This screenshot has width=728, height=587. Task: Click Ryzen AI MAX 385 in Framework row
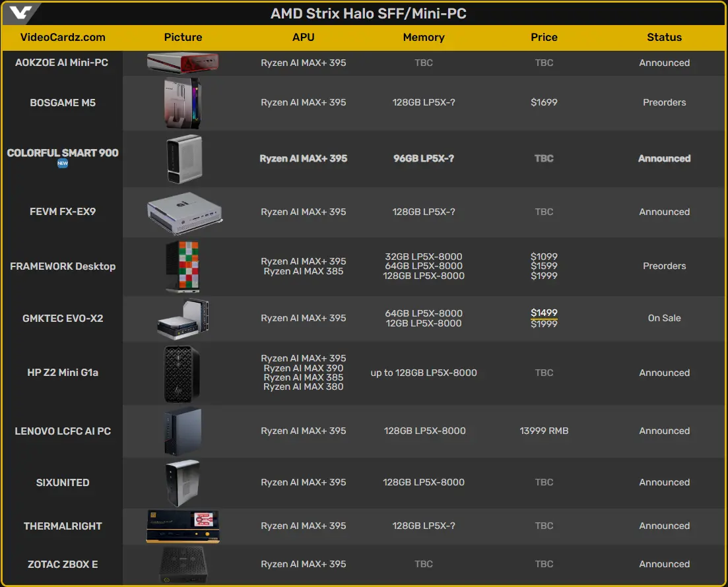[x=303, y=272]
